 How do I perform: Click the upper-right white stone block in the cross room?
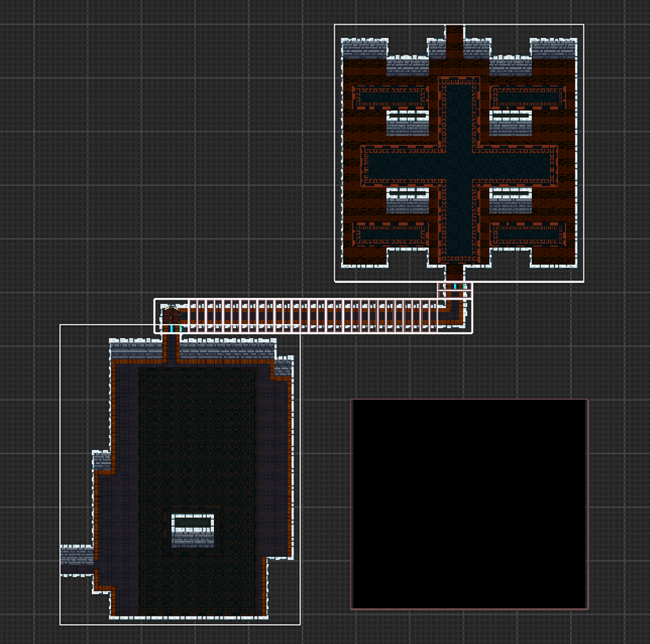(510, 123)
